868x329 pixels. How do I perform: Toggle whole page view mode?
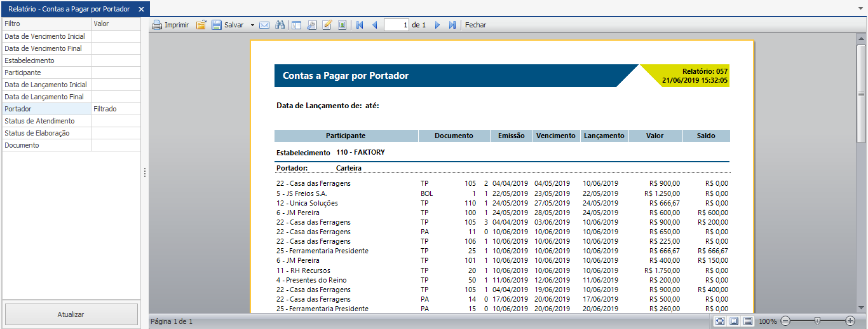click(x=734, y=321)
